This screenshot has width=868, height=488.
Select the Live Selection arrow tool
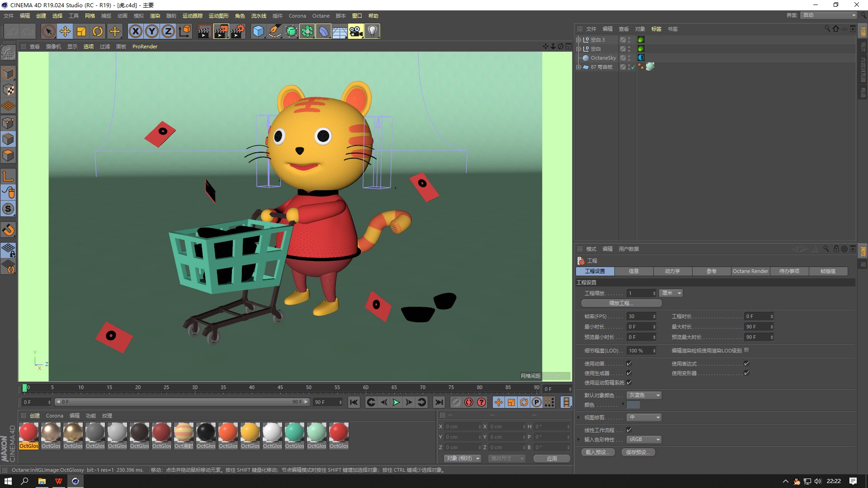[x=48, y=31]
